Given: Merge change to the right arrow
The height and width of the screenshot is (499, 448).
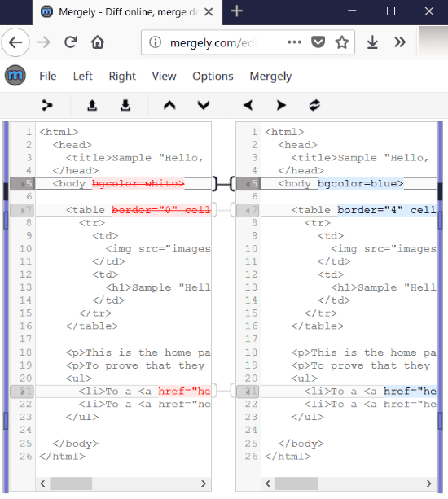Looking at the screenshot, I should click(281, 105).
